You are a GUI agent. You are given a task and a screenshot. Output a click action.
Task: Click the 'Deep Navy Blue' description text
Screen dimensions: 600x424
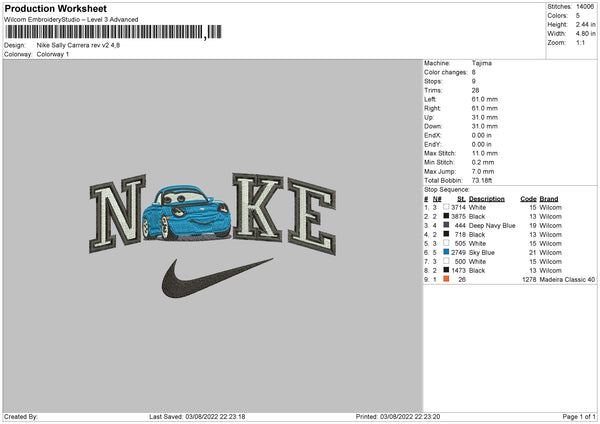(x=492, y=225)
